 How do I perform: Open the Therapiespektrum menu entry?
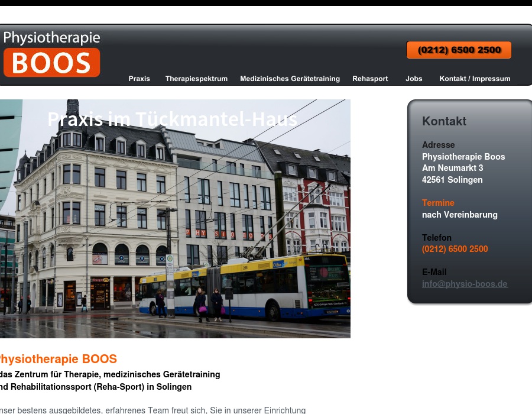pos(196,78)
